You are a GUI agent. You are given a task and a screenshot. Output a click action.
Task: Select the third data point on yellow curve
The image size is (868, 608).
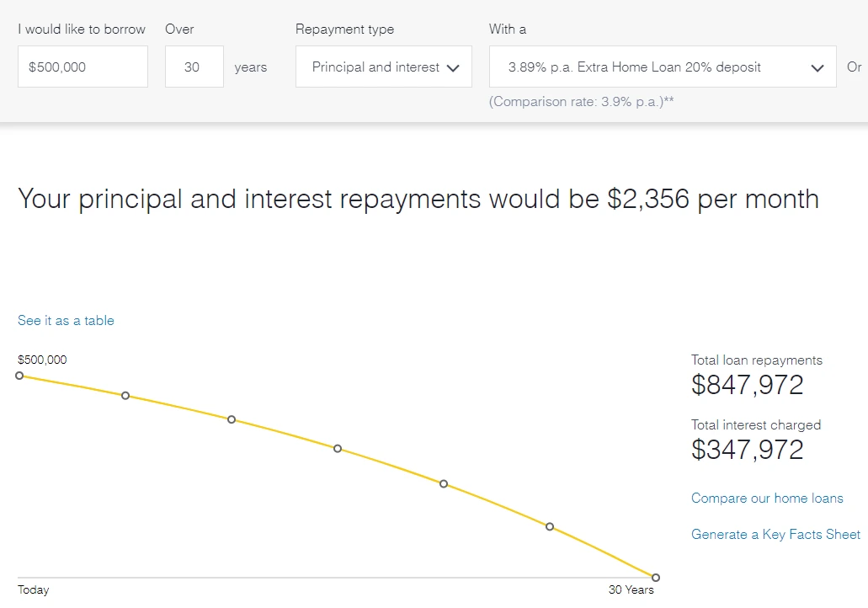tap(232, 419)
